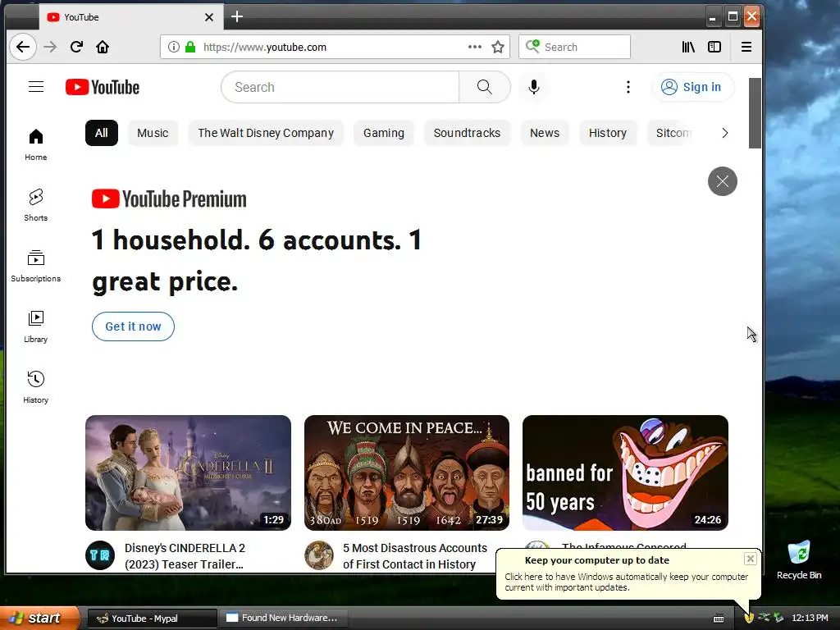Screen dimensions: 840x630
Task: Open Home in YouTube sidebar
Action: 36,144
